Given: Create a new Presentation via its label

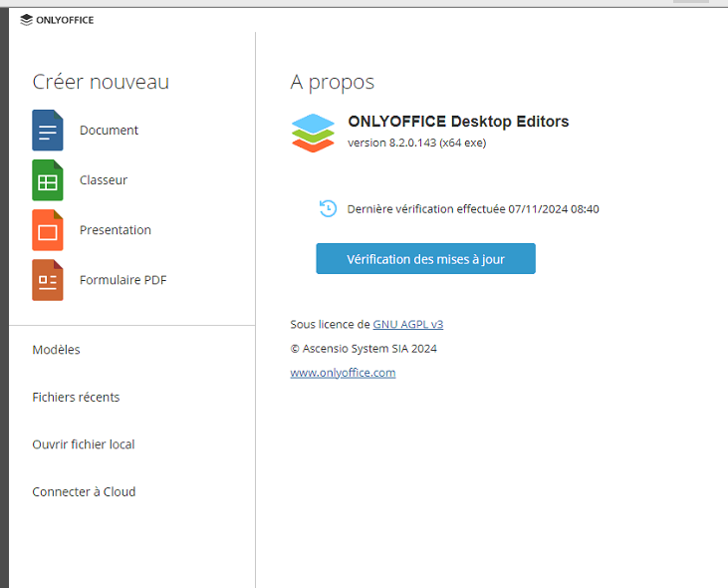Looking at the screenshot, I should tap(116, 230).
